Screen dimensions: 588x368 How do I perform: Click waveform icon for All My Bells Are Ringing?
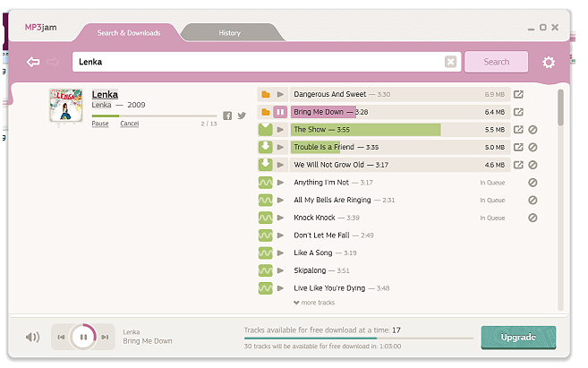[x=266, y=200]
